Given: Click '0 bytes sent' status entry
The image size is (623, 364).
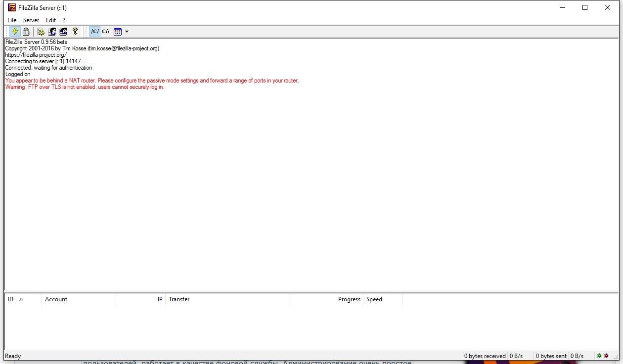Looking at the screenshot, I should pos(551,356).
